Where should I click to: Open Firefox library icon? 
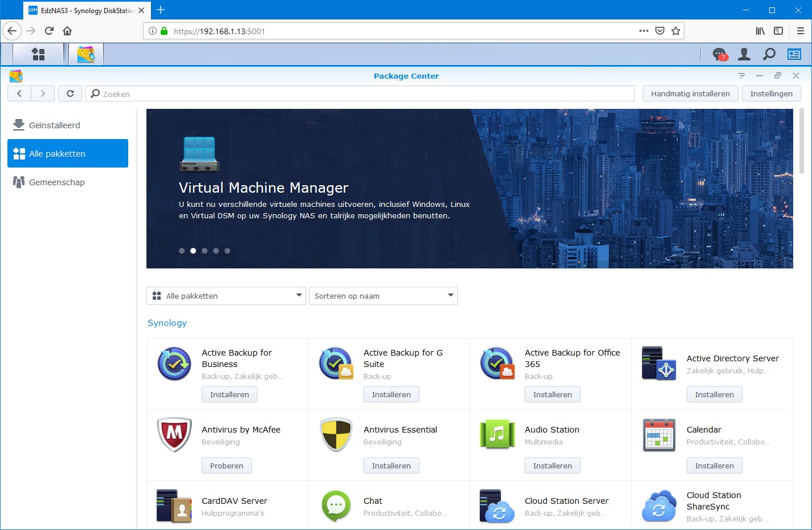tap(760, 31)
